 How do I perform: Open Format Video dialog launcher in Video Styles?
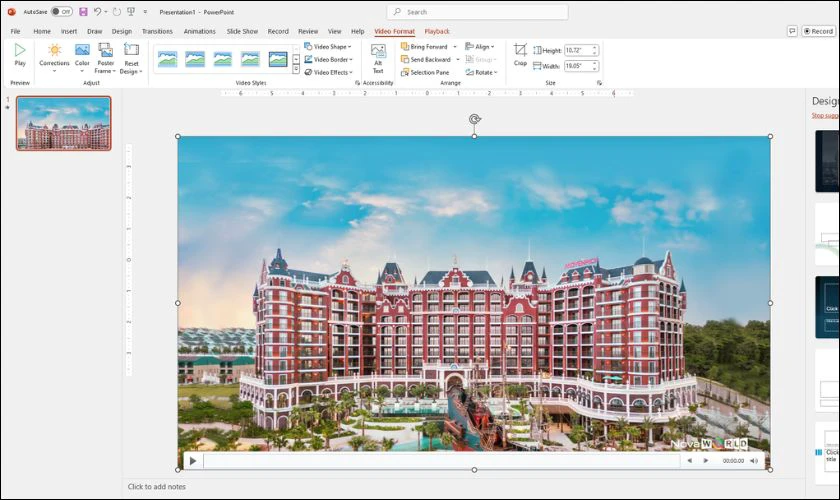pos(357,83)
